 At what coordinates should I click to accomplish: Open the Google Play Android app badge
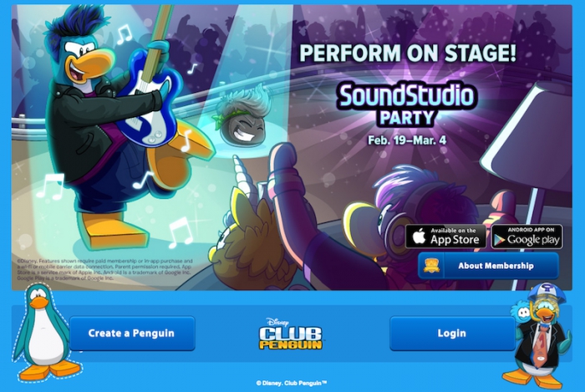pos(526,237)
